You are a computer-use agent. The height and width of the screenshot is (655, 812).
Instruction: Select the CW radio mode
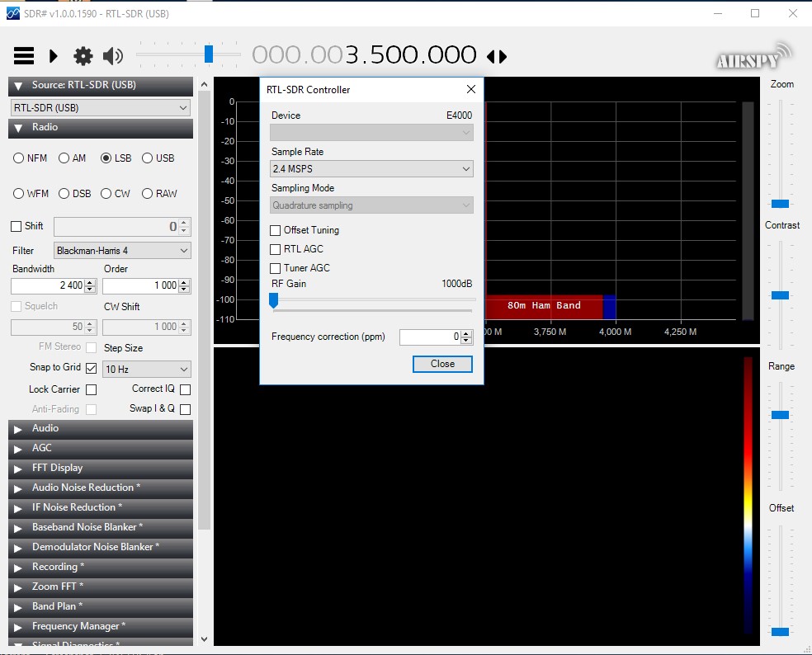[x=115, y=194]
